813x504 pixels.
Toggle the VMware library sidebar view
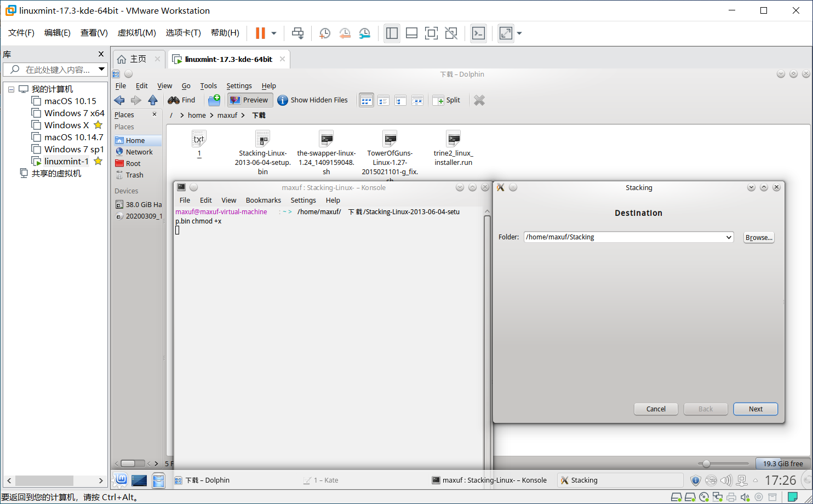pos(392,33)
